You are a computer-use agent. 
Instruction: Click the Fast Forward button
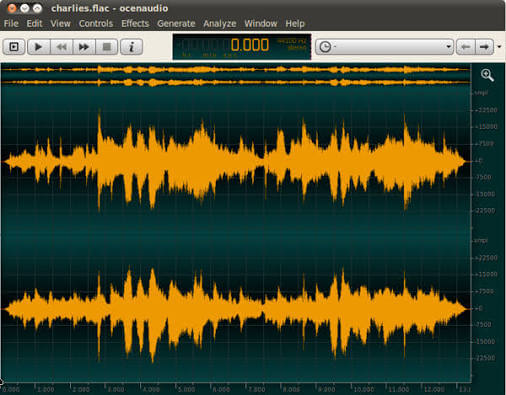[84, 47]
